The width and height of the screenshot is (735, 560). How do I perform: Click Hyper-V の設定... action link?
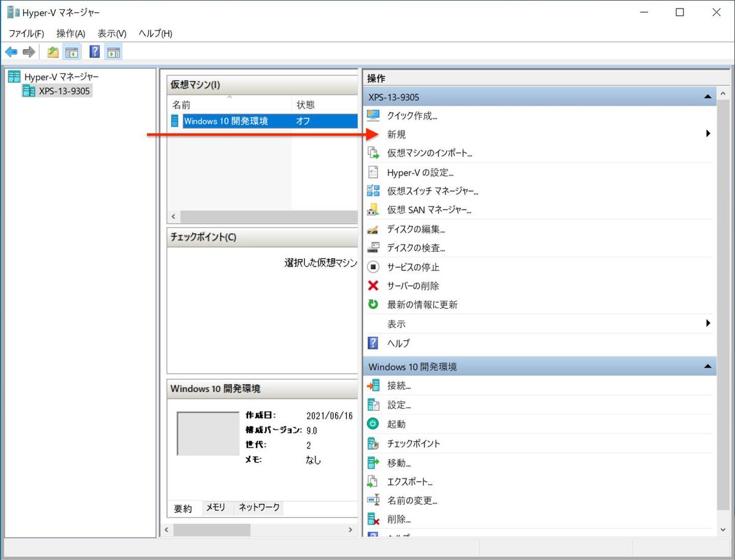pyautogui.click(x=420, y=173)
